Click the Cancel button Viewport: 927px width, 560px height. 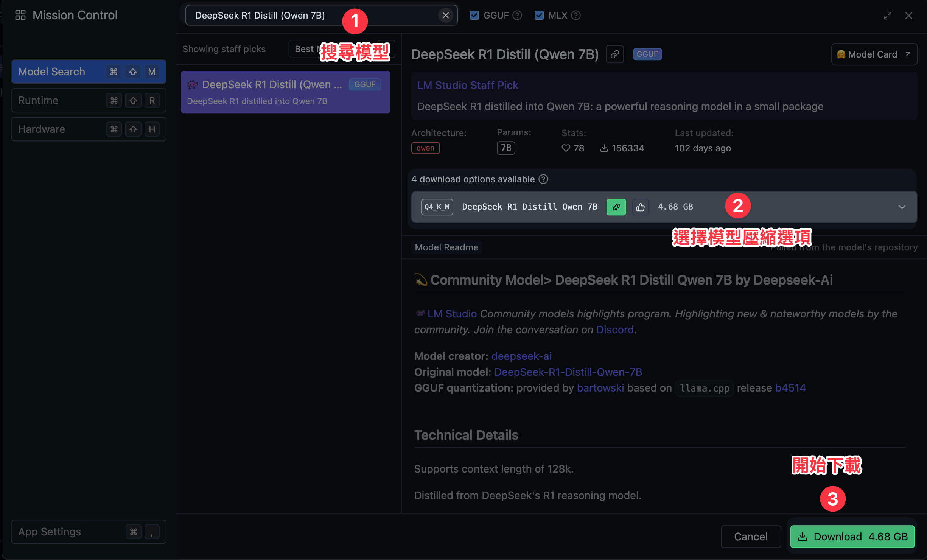pos(750,537)
